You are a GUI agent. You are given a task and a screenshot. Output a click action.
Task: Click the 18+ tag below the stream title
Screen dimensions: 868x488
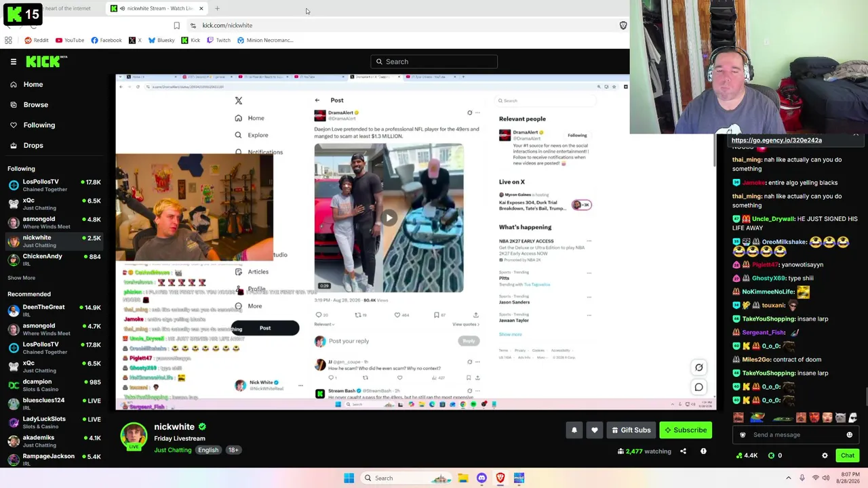(233, 450)
